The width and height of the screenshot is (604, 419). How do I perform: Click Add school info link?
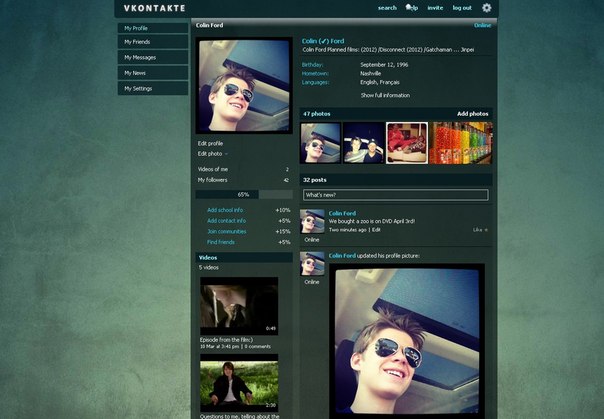225,210
